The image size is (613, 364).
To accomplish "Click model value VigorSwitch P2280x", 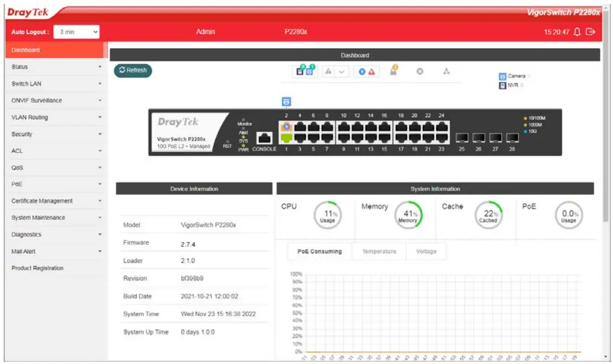I will click(x=208, y=225).
